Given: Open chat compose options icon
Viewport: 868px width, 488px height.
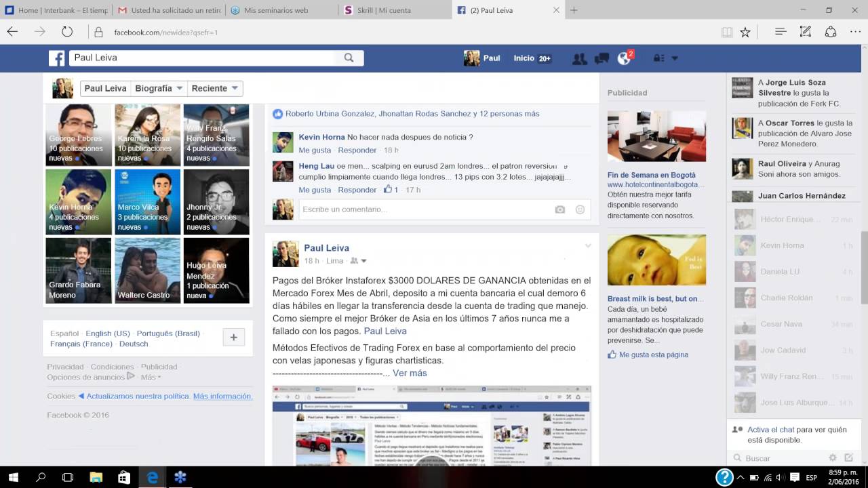Looking at the screenshot, I should point(850,458).
